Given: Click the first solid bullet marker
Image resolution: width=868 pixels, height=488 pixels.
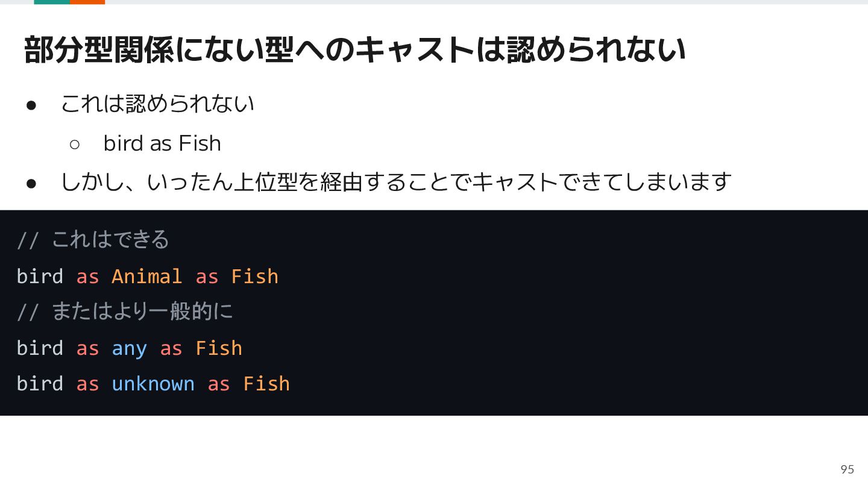Looking at the screenshot, I should [32, 105].
